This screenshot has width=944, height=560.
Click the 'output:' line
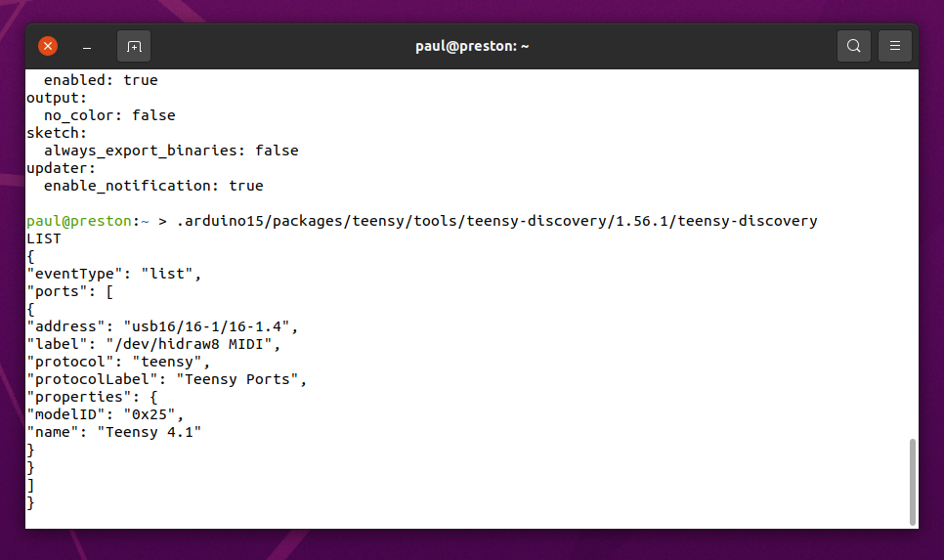click(57, 98)
